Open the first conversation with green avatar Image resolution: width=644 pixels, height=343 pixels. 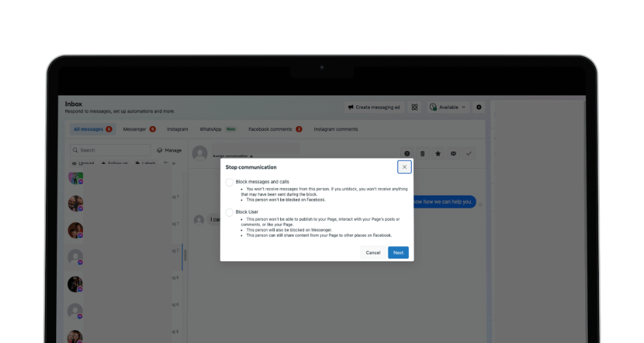pyautogui.click(x=75, y=178)
